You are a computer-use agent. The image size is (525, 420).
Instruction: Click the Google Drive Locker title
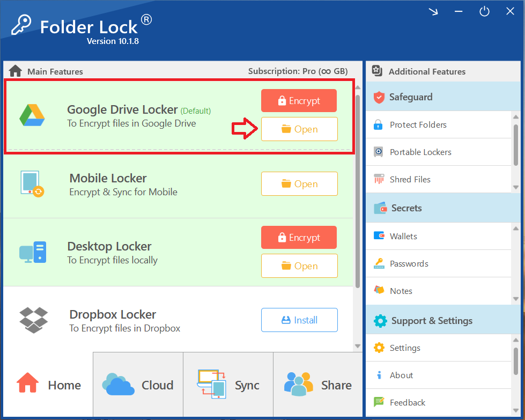pyautogui.click(x=122, y=109)
